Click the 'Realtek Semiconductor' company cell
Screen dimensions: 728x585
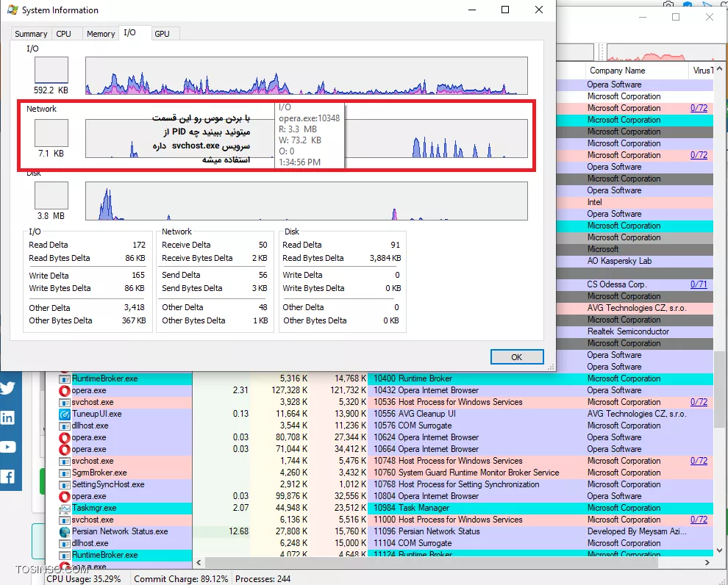628,331
